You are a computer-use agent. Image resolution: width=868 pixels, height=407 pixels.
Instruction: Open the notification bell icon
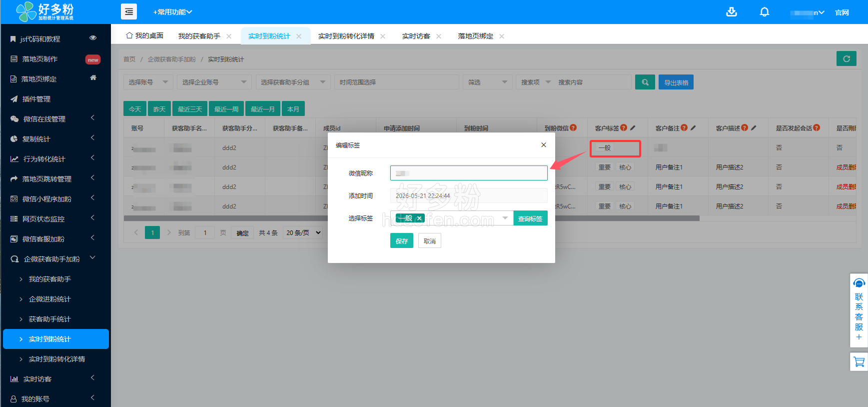pos(765,11)
